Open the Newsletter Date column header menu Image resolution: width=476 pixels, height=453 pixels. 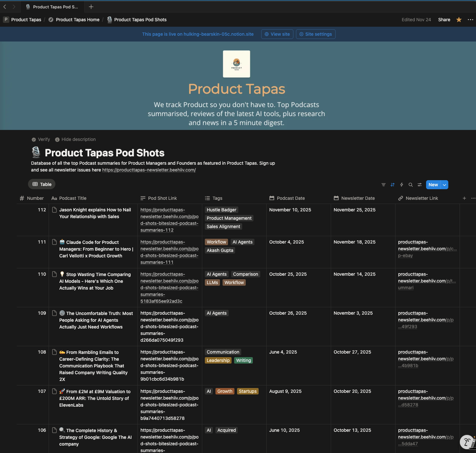click(x=354, y=198)
